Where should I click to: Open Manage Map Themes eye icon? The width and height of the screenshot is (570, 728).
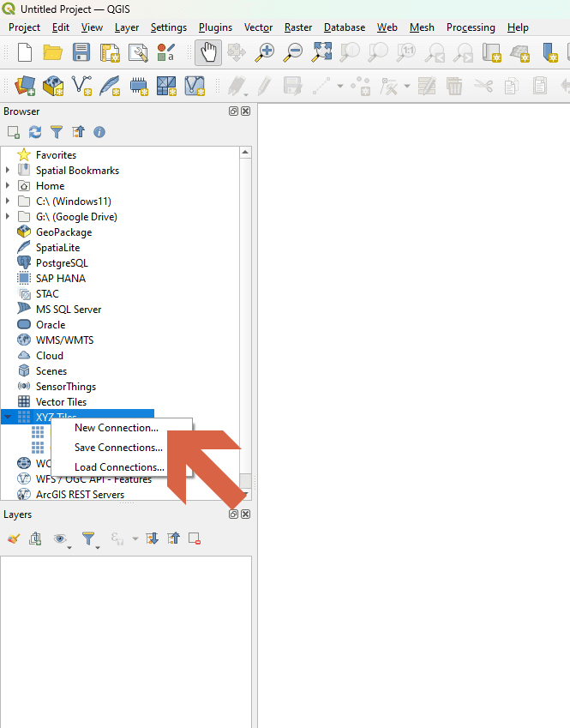coord(60,538)
